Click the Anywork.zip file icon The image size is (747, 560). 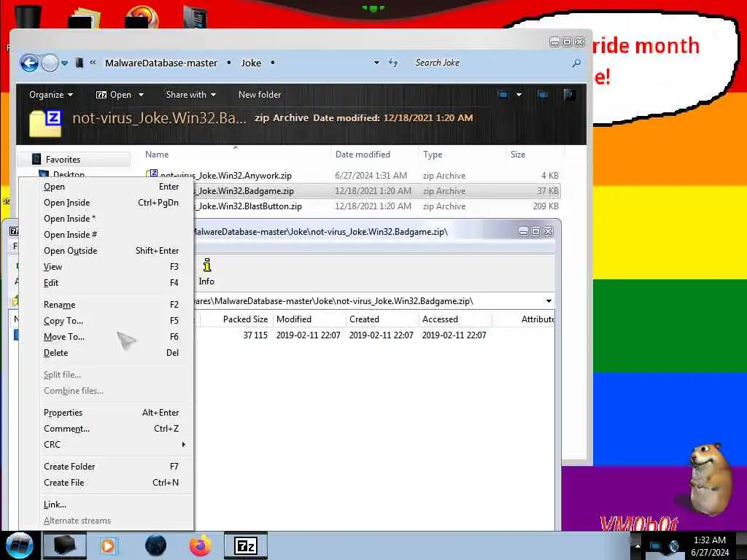click(152, 174)
